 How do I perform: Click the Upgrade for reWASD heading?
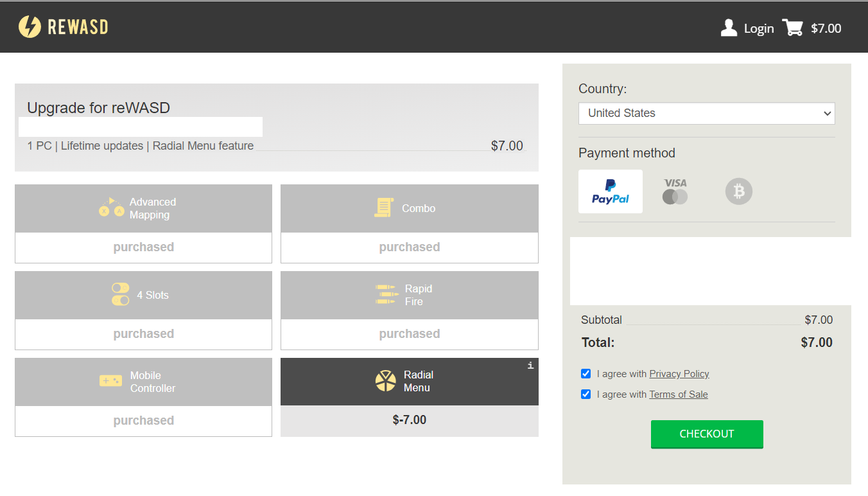point(98,108)
